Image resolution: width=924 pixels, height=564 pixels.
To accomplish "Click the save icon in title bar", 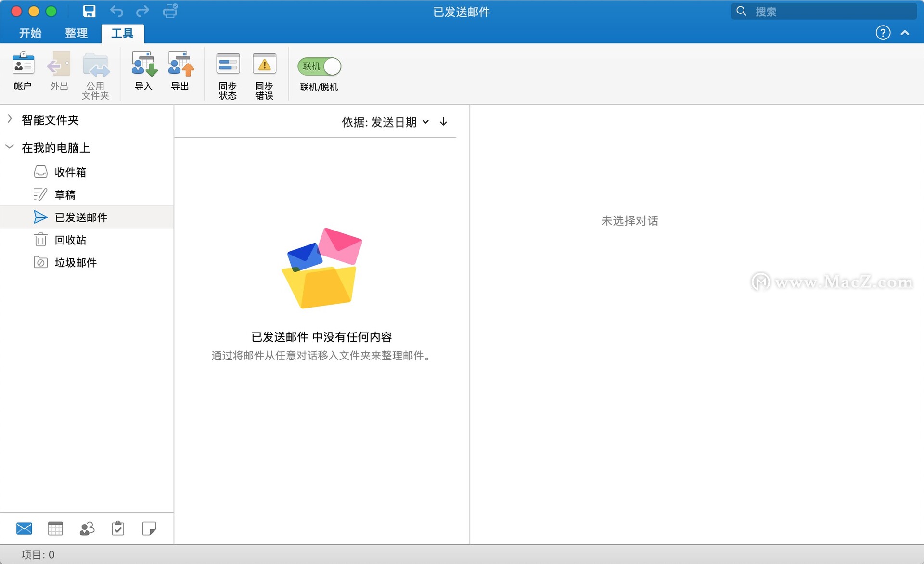I will pyautogui.click(x=89, y=11).
